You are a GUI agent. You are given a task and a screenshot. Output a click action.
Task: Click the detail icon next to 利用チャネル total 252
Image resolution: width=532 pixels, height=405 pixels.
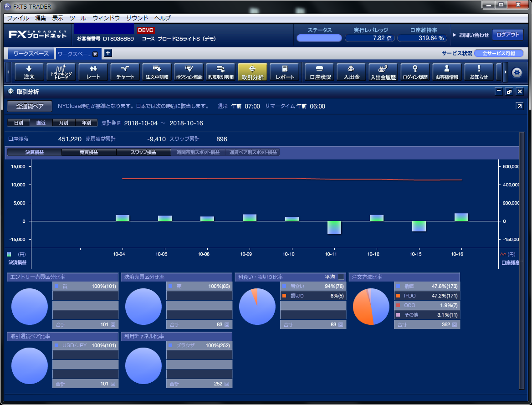227,384
